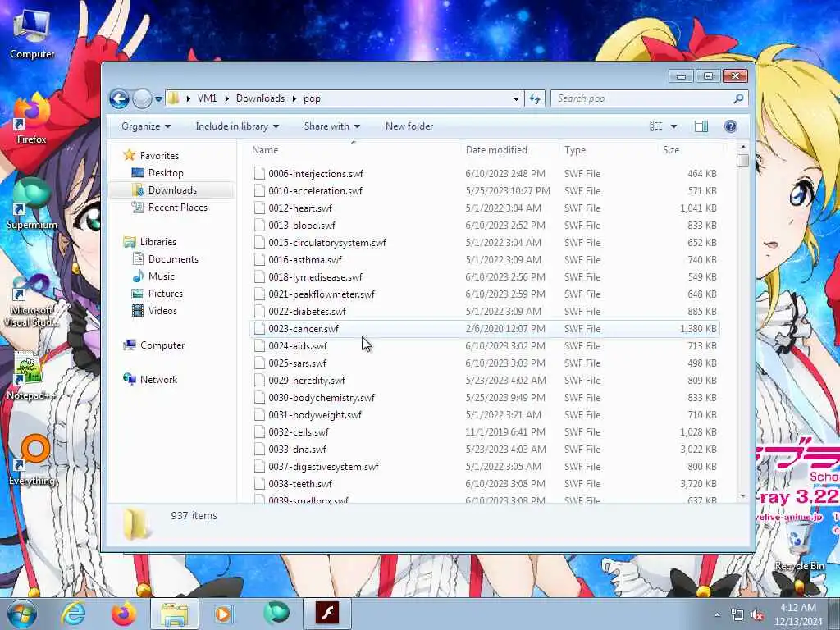
Task: Open the Share with menu
Action: click(331, 126)
